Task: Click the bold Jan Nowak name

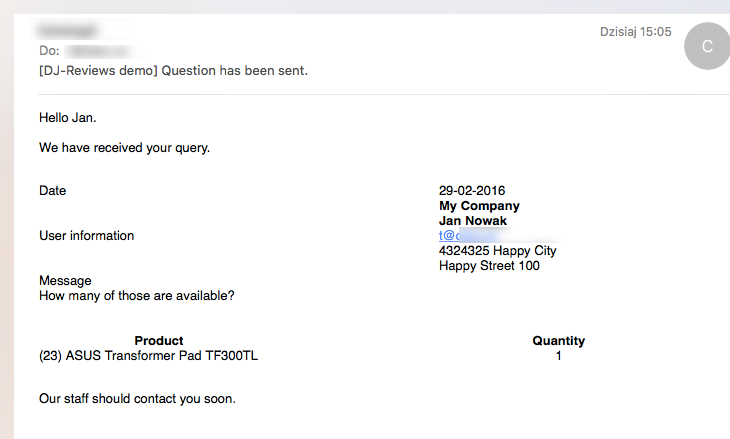Action: click(x=475, y=221)
